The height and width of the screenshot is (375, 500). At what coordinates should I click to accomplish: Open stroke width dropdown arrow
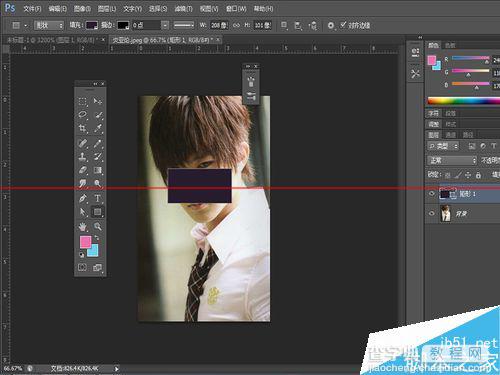click(165, 25)
